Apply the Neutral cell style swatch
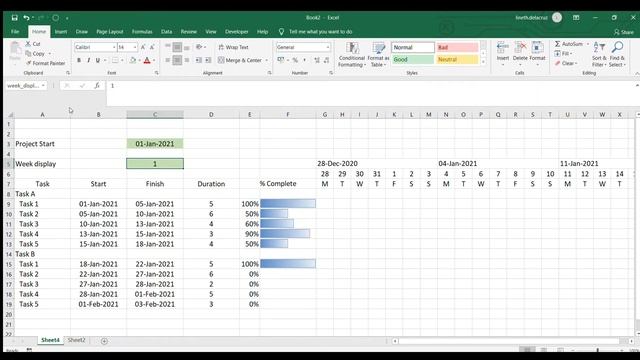 458,59
